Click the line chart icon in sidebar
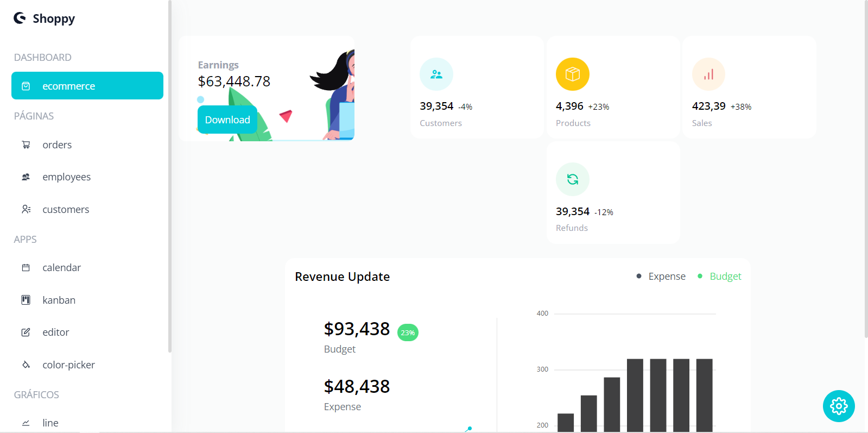Viewport: 868px width, 433px height. [26, 423]
